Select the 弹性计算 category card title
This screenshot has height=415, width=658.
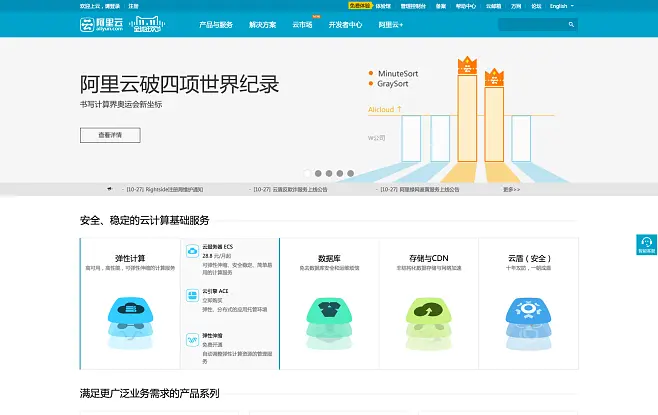[130, 258]
